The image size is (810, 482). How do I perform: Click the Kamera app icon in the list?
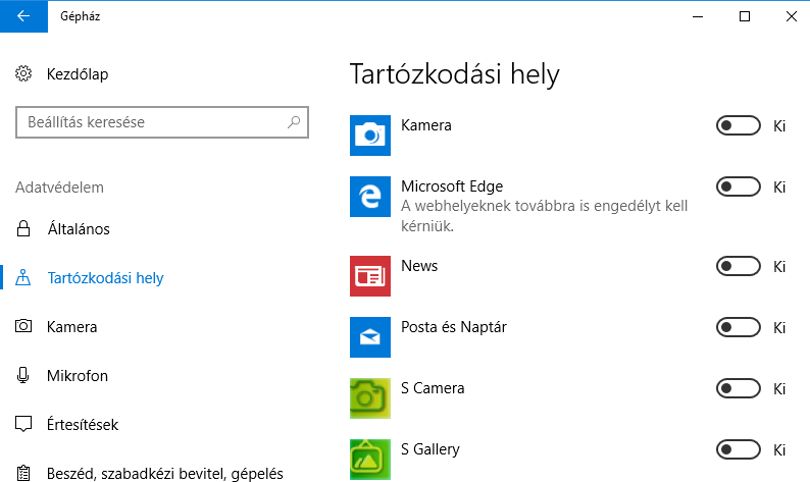(370, 135)
